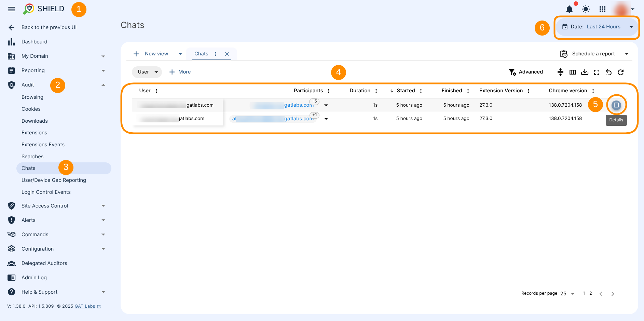This screenshot has height=321, width=644.
Task: Open the hamburger navigation menu
Action: pos(11,9)
